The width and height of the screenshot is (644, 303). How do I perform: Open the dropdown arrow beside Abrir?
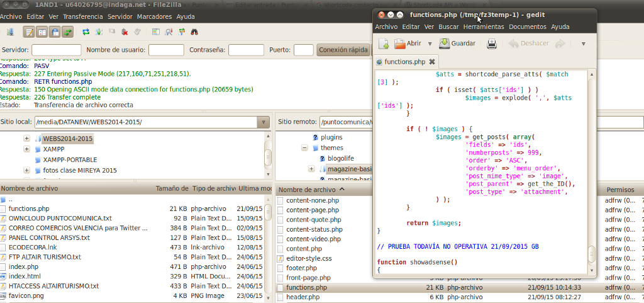click(430, 43)
